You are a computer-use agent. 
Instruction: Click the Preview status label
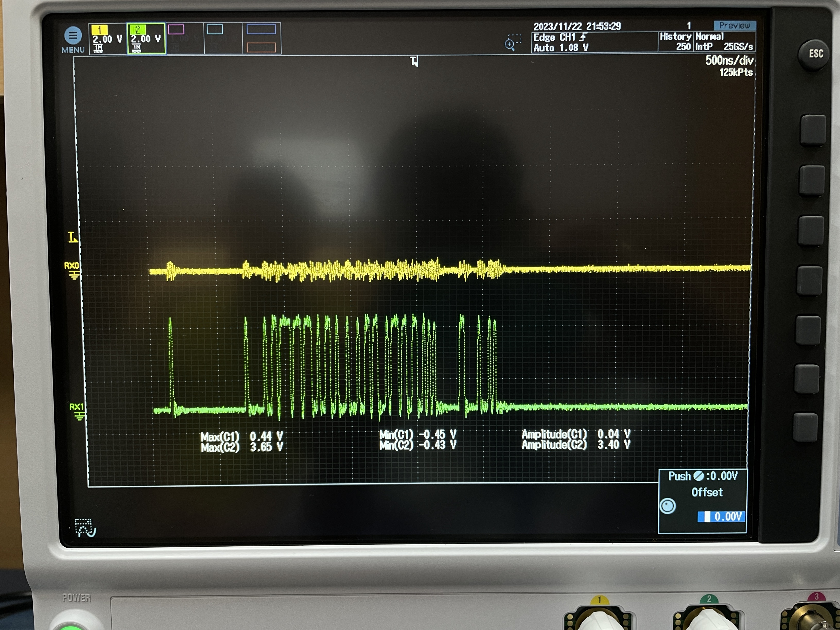tap(734, 25)
